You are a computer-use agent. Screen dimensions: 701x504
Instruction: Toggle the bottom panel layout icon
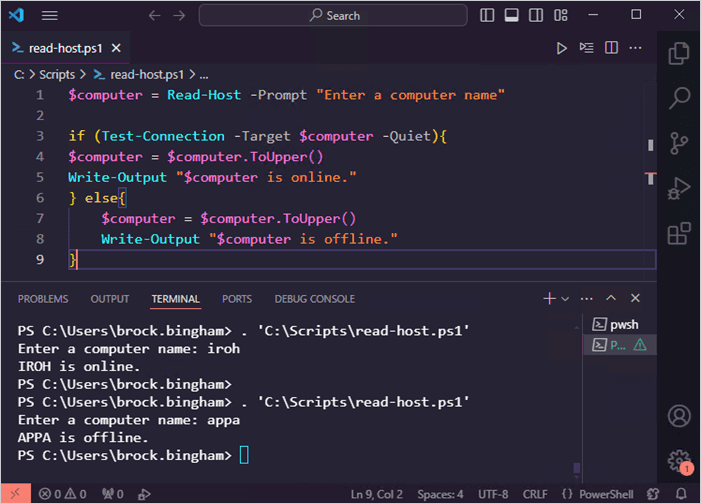click(511, 16)
